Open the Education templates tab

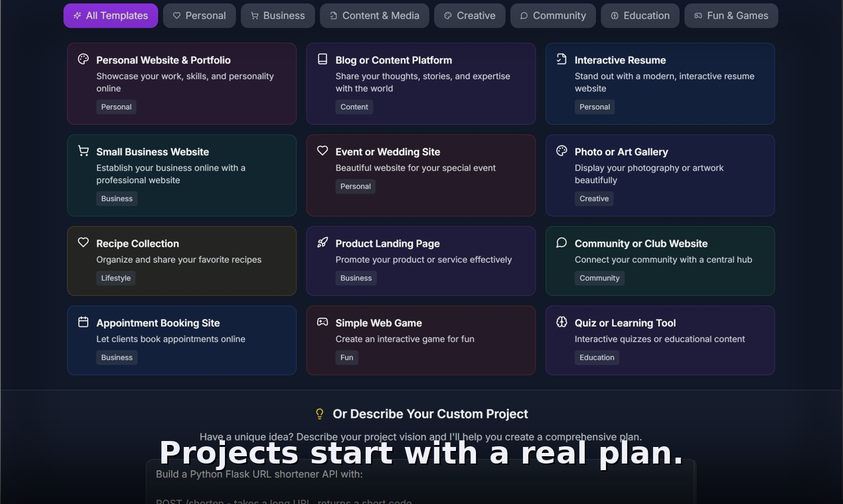pyautogui.click(x=640, y=15)
